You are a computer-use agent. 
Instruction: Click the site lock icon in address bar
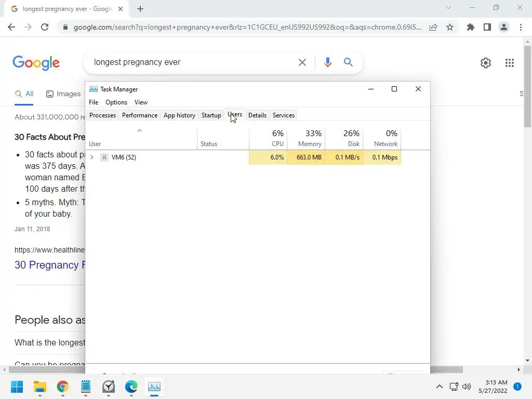[65, 27]
